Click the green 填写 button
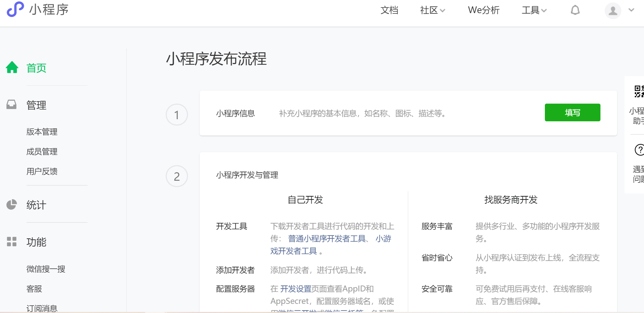Screen dimensions: 644x313 coord(572,112)
